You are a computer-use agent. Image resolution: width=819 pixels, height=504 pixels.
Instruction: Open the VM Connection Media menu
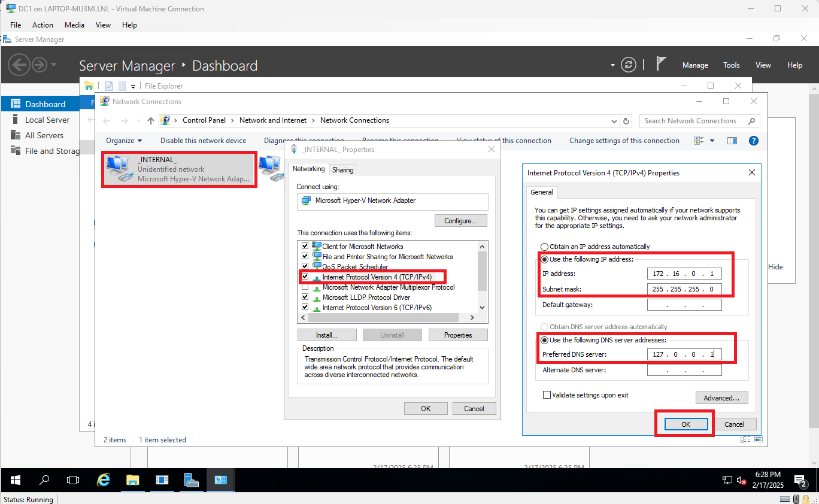(x=74, y=25)
